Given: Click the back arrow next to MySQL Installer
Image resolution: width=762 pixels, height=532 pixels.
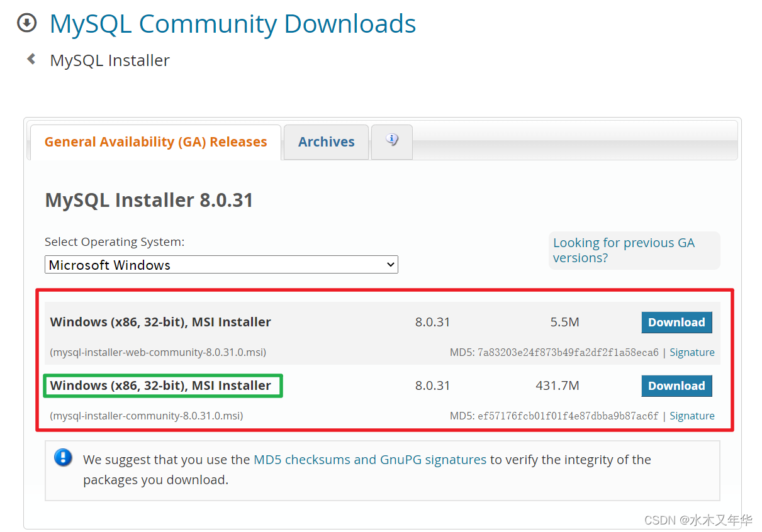Looking at the screenshot, I should 31,59.
